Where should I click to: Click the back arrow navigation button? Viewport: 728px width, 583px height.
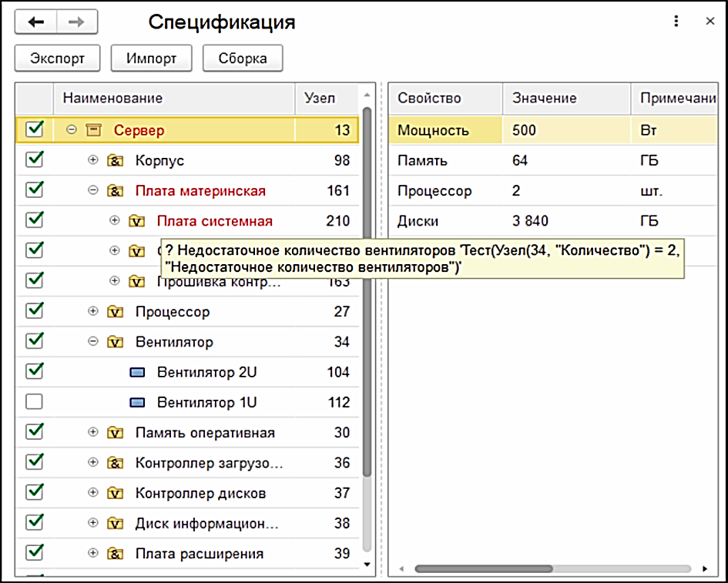coord(35,22)
